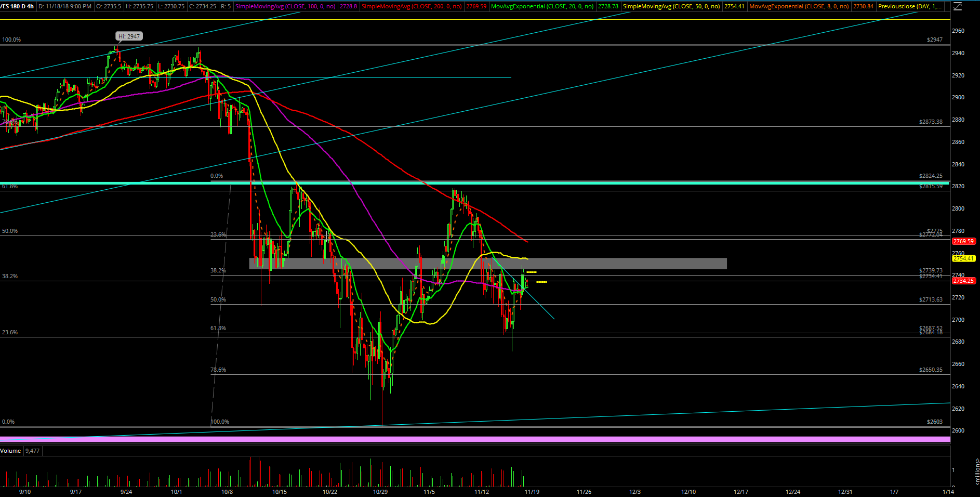Click the 23.6% Fibonacci label above 2684 line

pos(10,332)
